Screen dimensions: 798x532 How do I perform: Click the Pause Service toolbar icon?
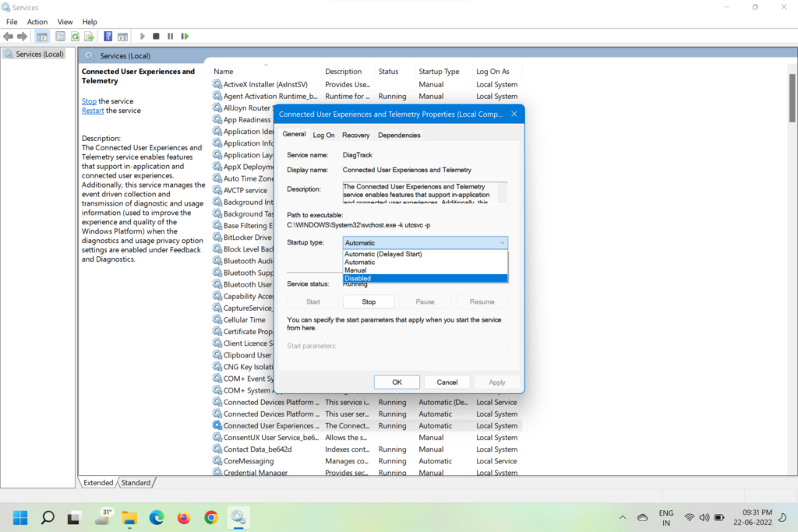(170, 37)
